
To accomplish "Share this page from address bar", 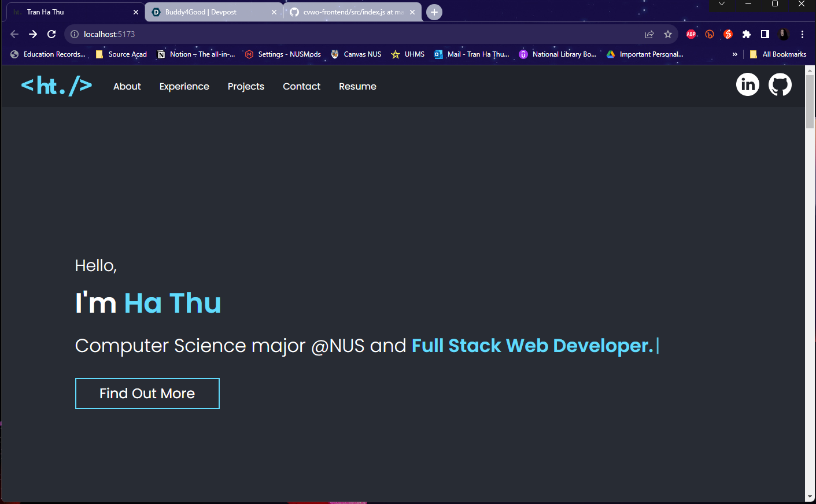I will [649, 34].
